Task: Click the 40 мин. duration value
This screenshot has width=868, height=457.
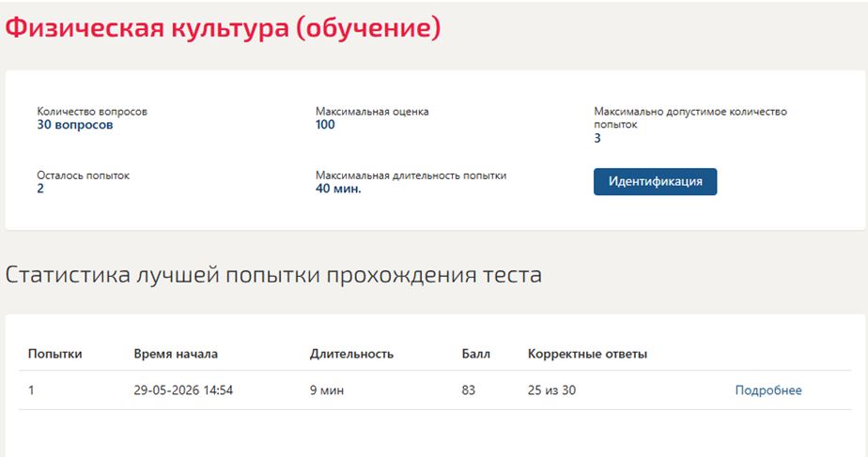Action: tap(338, 189)
